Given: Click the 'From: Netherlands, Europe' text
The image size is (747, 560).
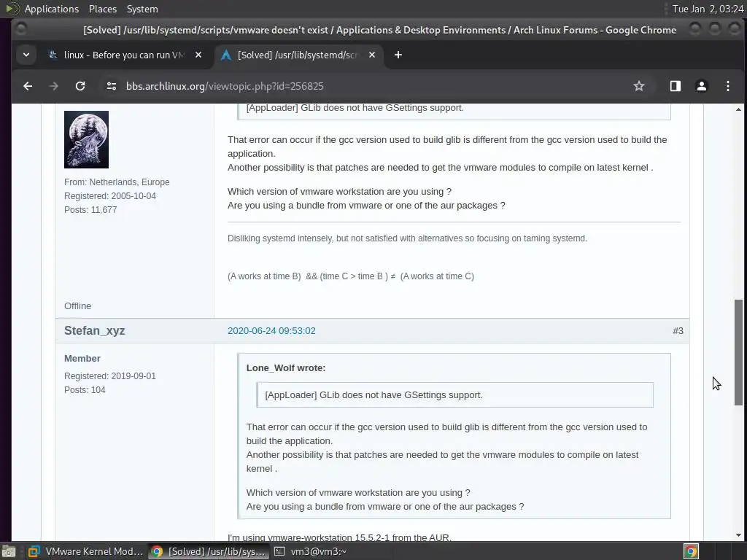Looking at the screenshot, I should (x=117, y=182).
